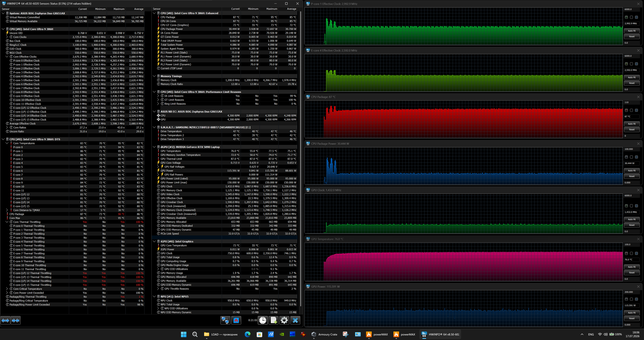Open the taskbar clock showing 18:06
This screenshot has width=644, height=340.
(632, 334)
